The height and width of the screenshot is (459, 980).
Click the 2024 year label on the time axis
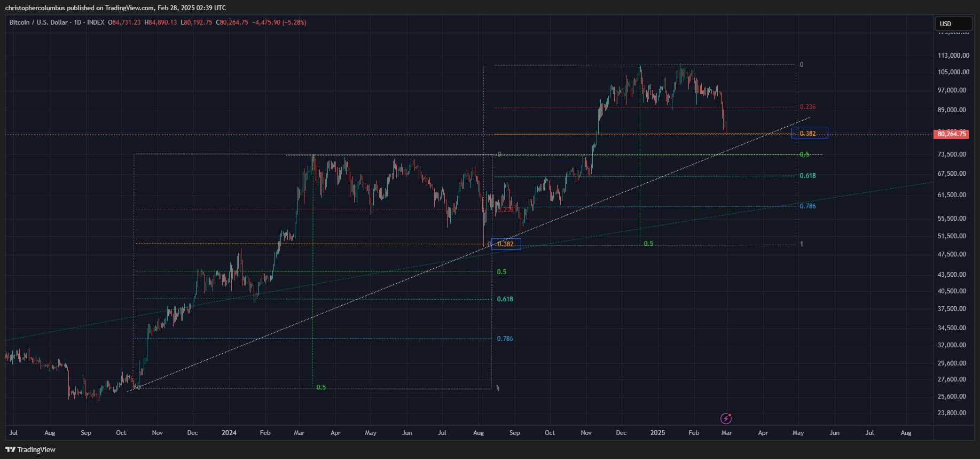(229, 433)
